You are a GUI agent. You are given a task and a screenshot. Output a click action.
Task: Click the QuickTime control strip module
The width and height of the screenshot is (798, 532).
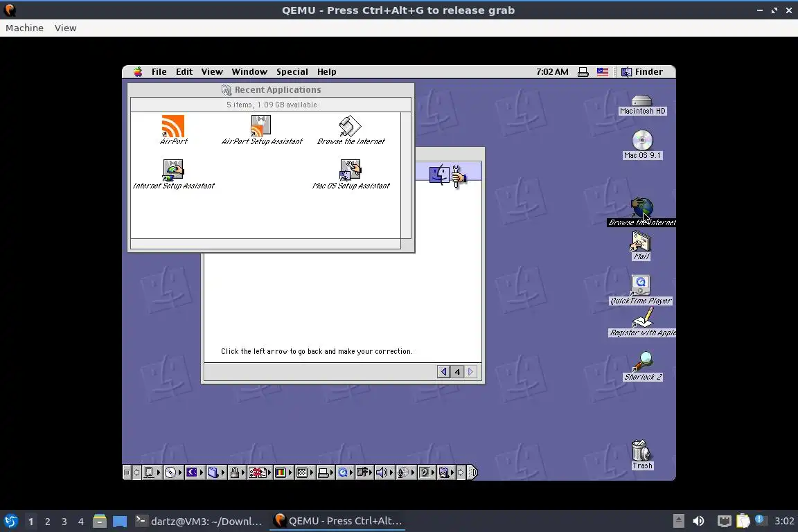343,472
